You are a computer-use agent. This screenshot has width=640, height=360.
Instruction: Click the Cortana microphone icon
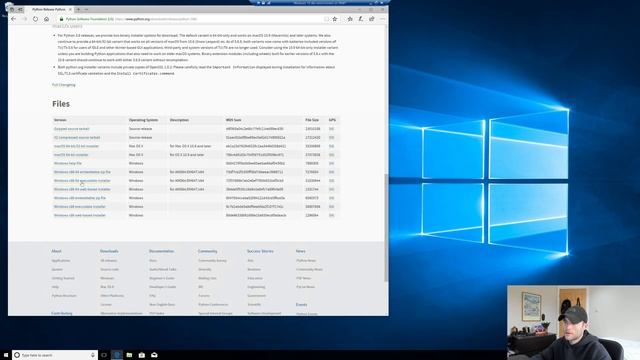pos(93,355)
